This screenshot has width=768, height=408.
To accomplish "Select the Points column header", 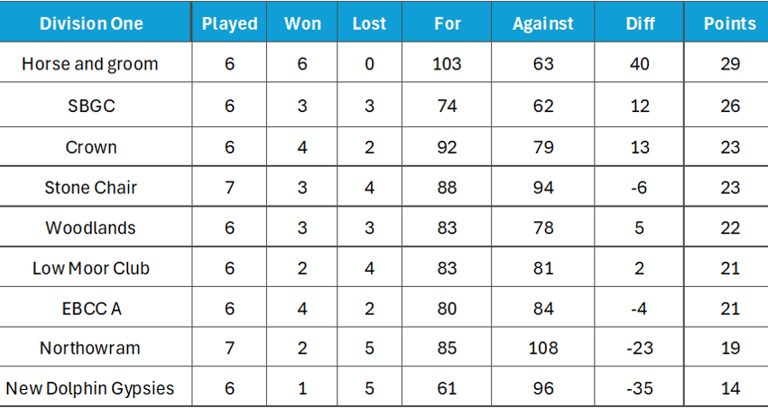I will coord(730,23).
